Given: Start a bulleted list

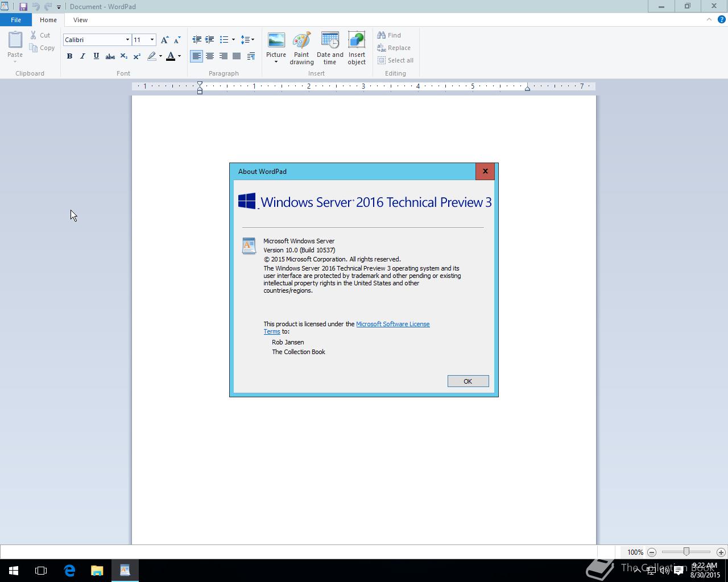Looking at the screenshot, I should pos(224,40).
